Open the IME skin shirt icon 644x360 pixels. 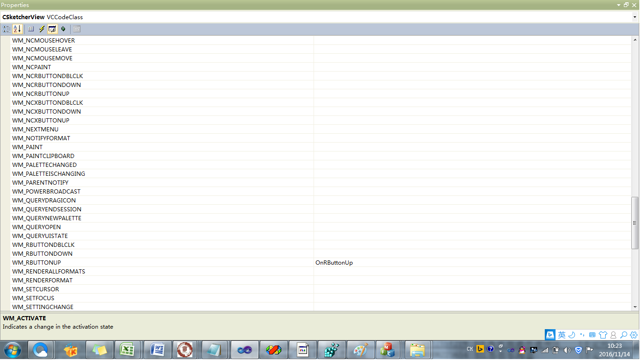tap(603, 335)
